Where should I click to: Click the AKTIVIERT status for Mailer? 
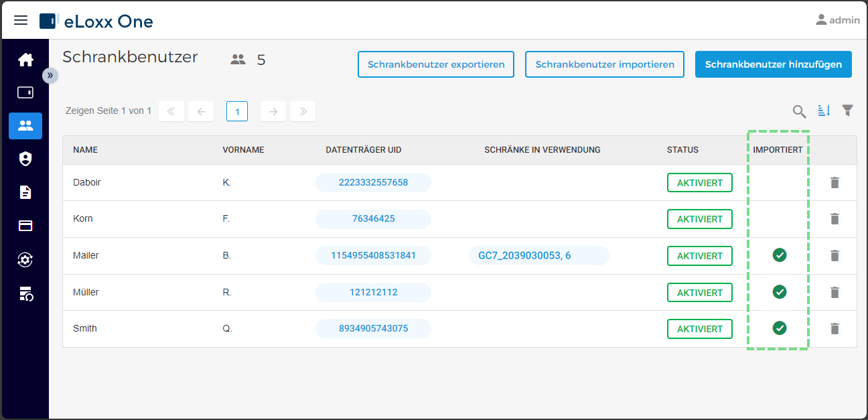pyautogui.click(x=700, y=256)
